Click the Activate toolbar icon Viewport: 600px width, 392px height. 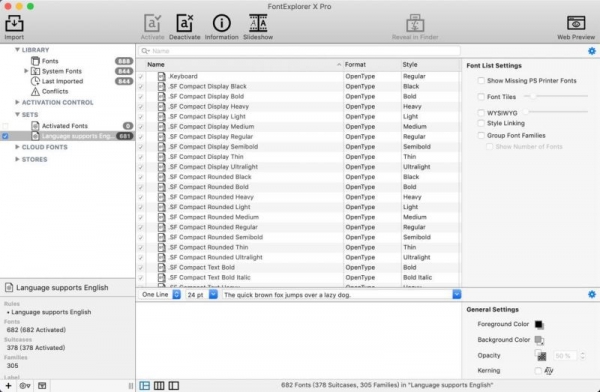pos(152,24)
